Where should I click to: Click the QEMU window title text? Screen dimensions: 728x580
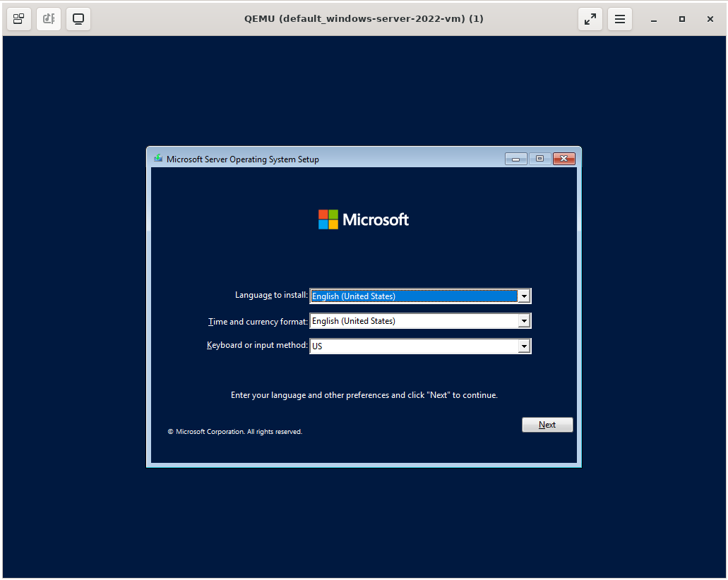(364, 19)
